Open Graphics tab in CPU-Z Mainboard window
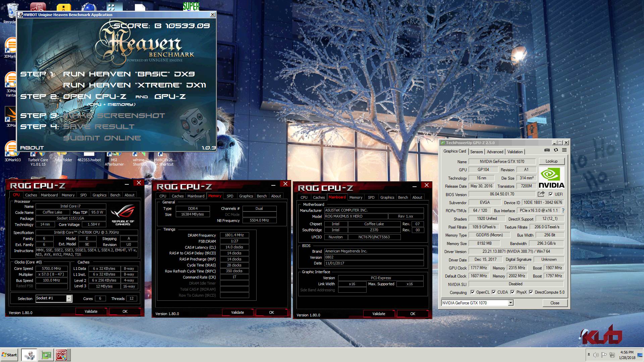Screen dimensions: 644x362 [387, 197]
